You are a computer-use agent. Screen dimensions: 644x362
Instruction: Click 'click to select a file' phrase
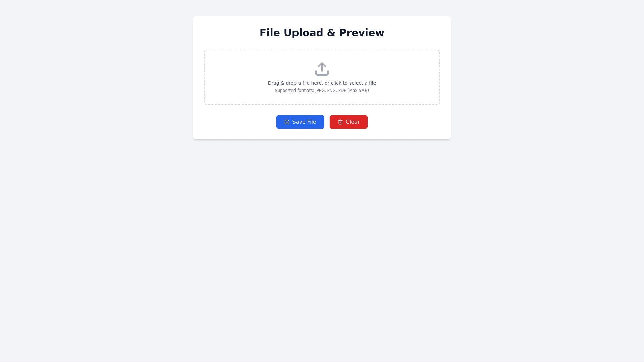(354, 83)
